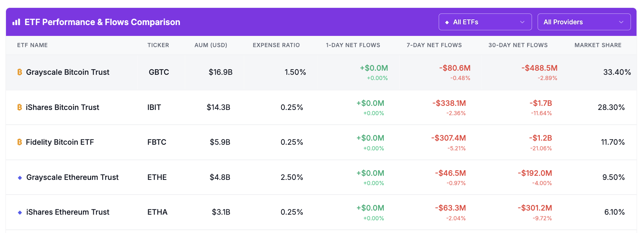This screenshot has width=644, height=233.
Task: Click the IBIT ticker symbol
Action: pos(154,107)
